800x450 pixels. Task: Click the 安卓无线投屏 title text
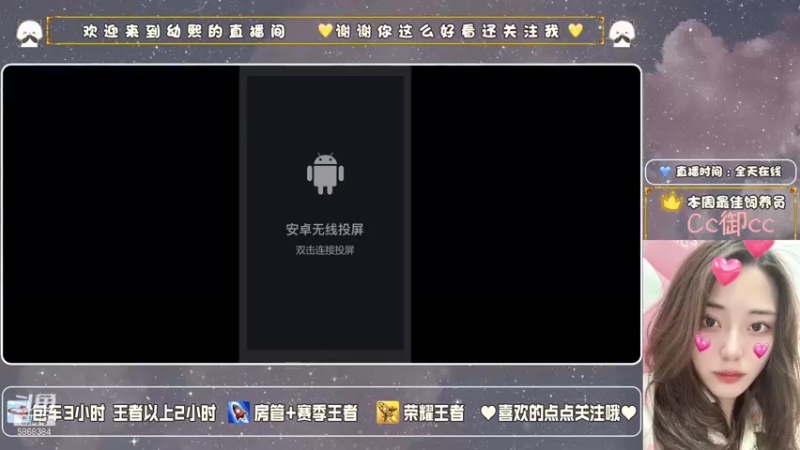(324, 230)
